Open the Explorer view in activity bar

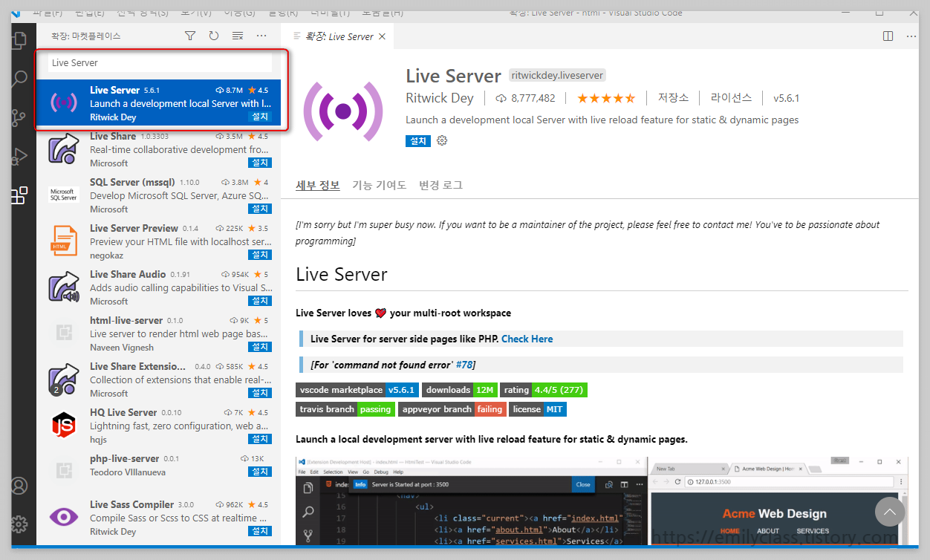click(20, 39)
